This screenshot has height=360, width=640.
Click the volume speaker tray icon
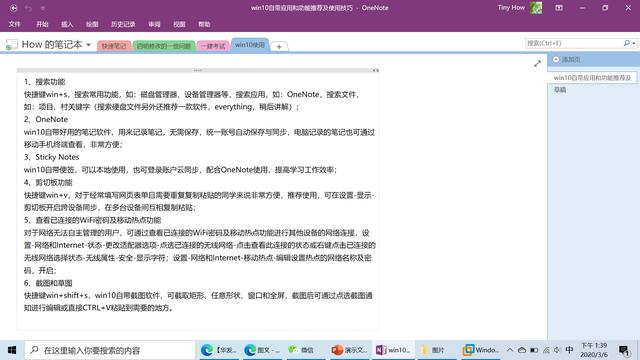[557, 350]
